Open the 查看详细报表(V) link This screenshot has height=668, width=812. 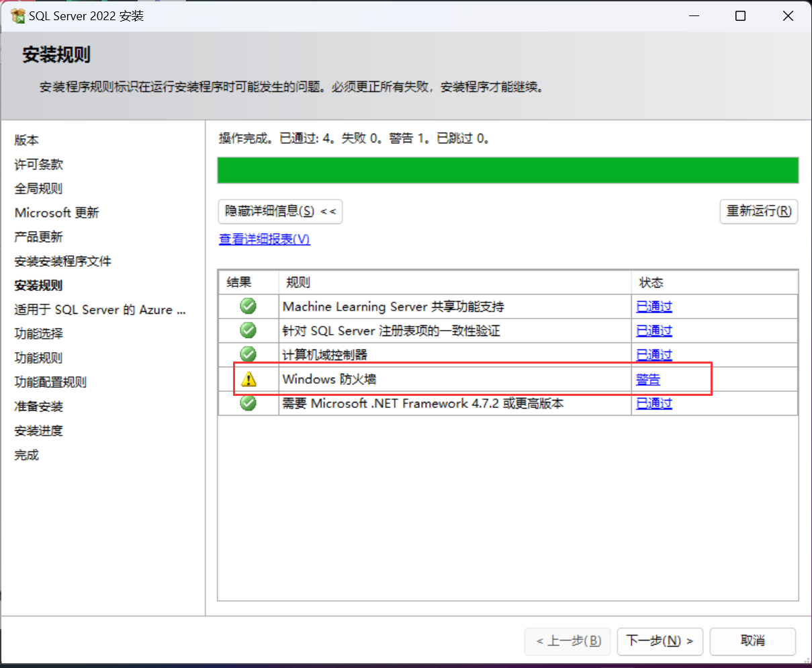coord(265,239)
